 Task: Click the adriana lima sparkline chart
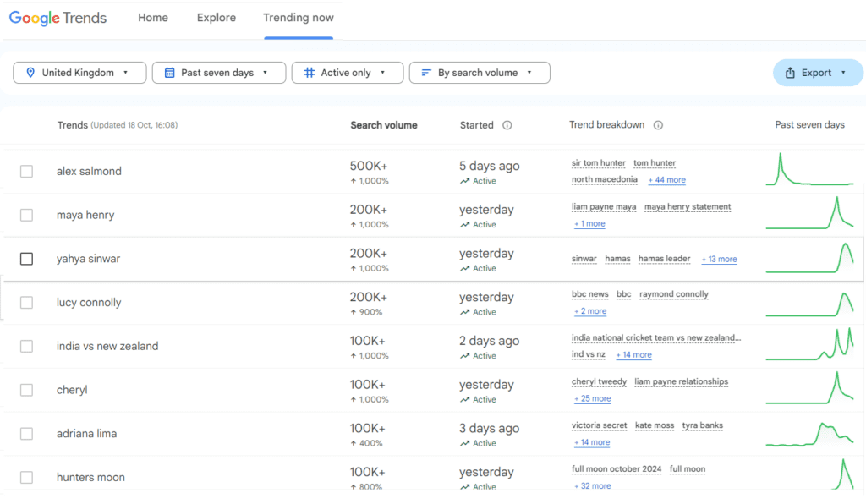point(809,434)
